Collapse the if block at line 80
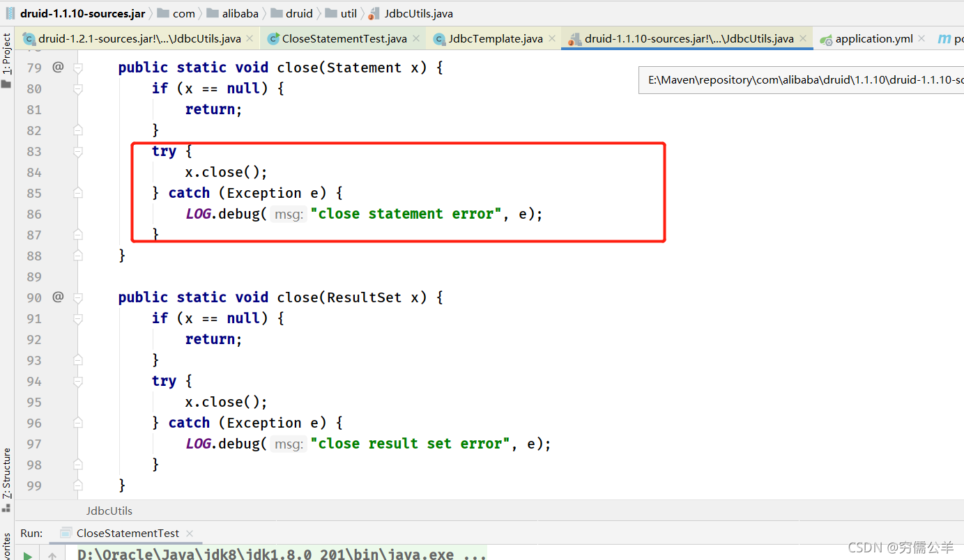Viewport: 964px width, 560px height. point(78,88)
